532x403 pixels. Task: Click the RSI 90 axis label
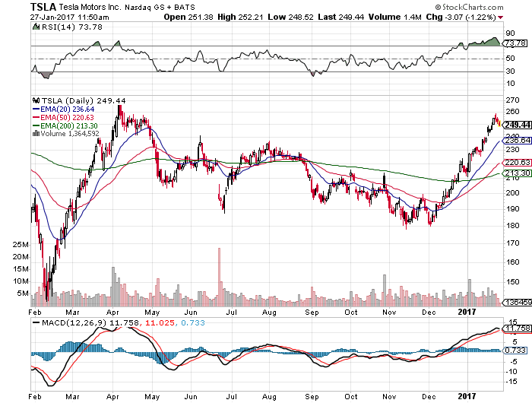pos(510,33)
